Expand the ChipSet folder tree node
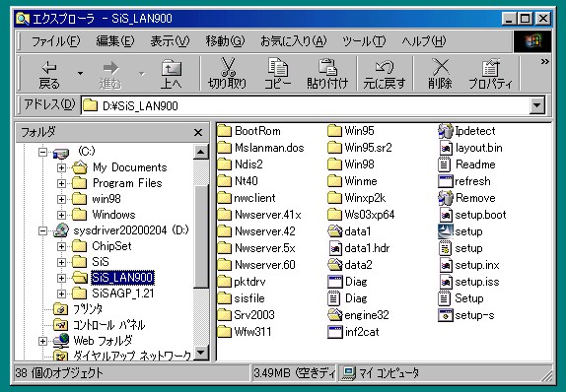The width and height of the screenshot is (566, 392). coord(61,246)
